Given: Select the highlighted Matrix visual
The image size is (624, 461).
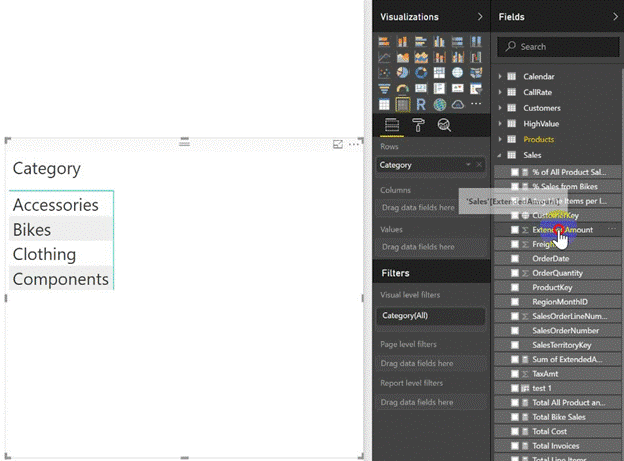Looking at the screenshot, I should [x=402, y=105].
